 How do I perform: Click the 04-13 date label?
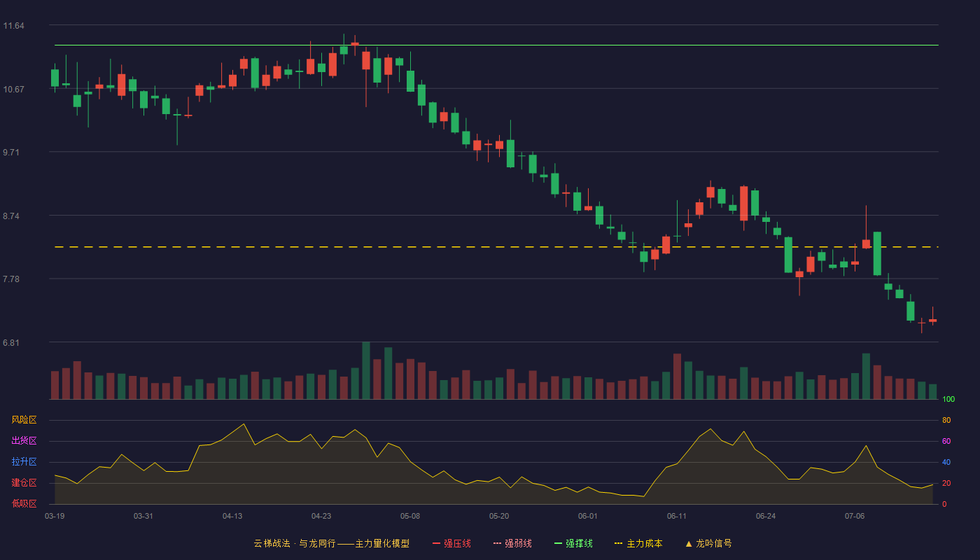point(232,516)
